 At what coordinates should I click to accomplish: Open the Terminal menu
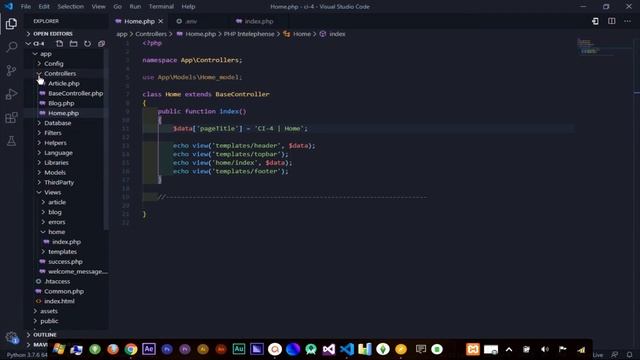coord(161,7)
